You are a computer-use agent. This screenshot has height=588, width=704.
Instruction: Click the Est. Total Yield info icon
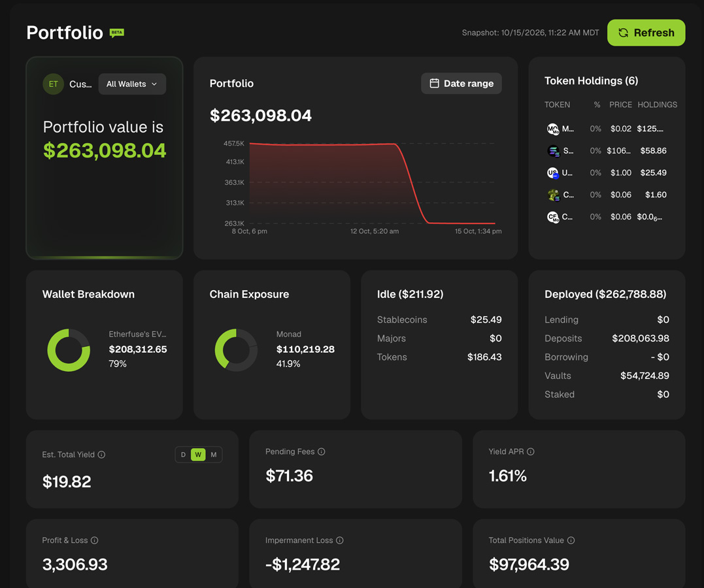pos(101,455)
